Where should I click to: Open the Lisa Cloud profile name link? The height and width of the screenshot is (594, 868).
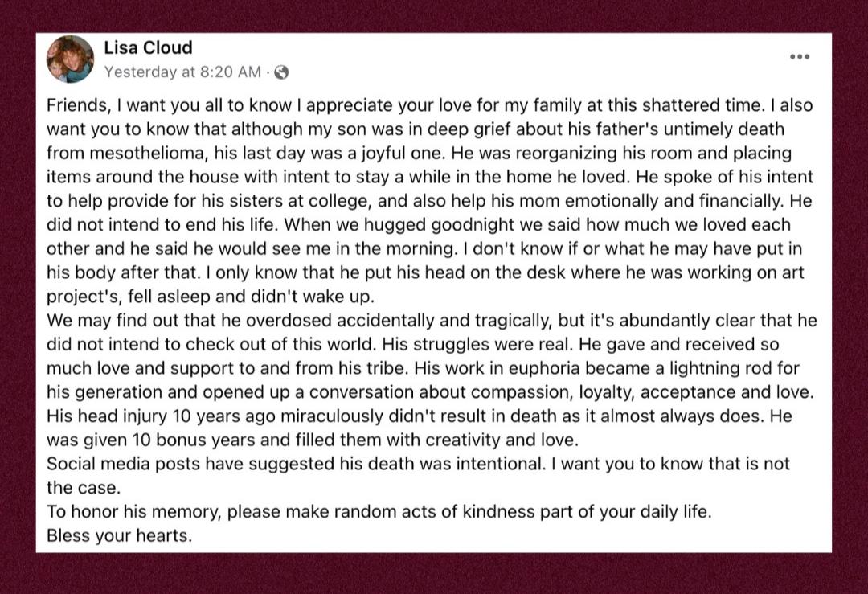pos(148,47)
